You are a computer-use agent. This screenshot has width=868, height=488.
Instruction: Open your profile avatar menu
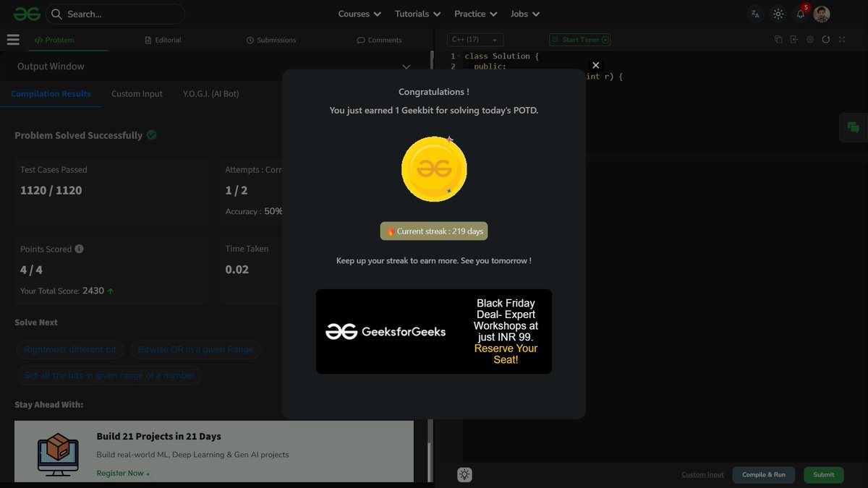(822, 14)
